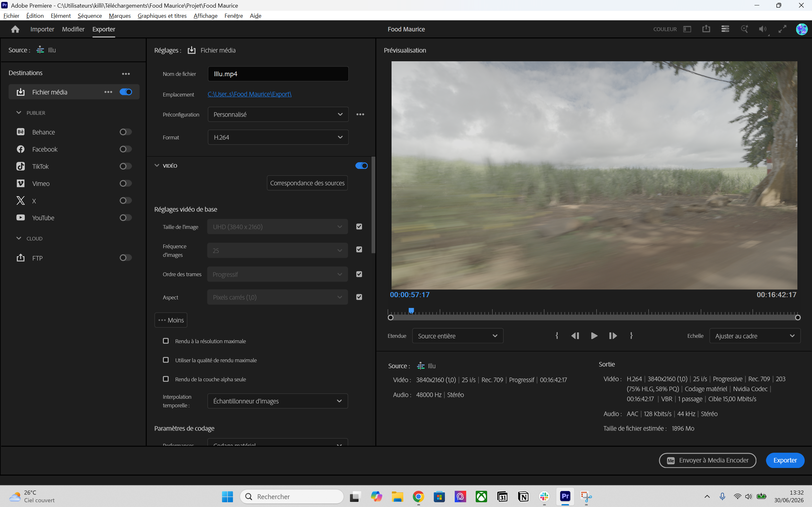Image resolution: width=812 pixels, height=507 pixels.
Task: Step forward one frame
Action: 613,336
